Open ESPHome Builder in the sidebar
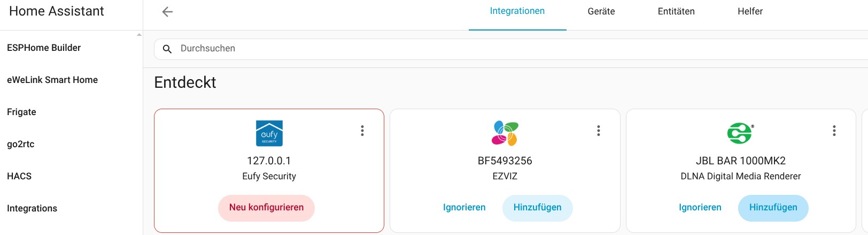 [x=44, y=48]
